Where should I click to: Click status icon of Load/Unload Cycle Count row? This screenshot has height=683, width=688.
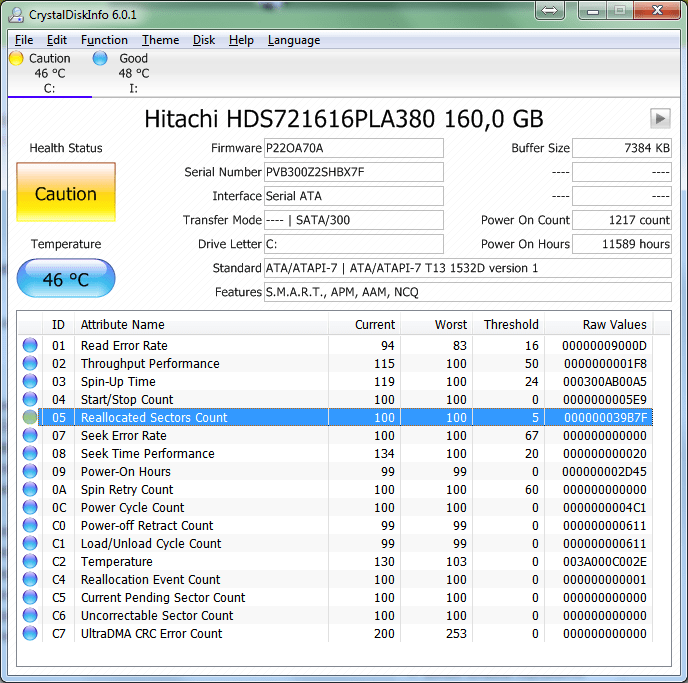[30, 543]
